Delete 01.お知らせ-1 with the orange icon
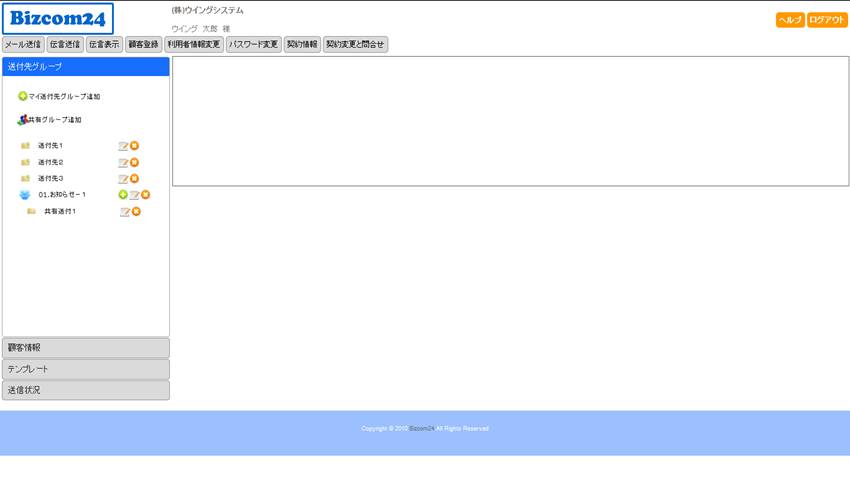This screenshot has width=850, height=495. coord(145,195)
